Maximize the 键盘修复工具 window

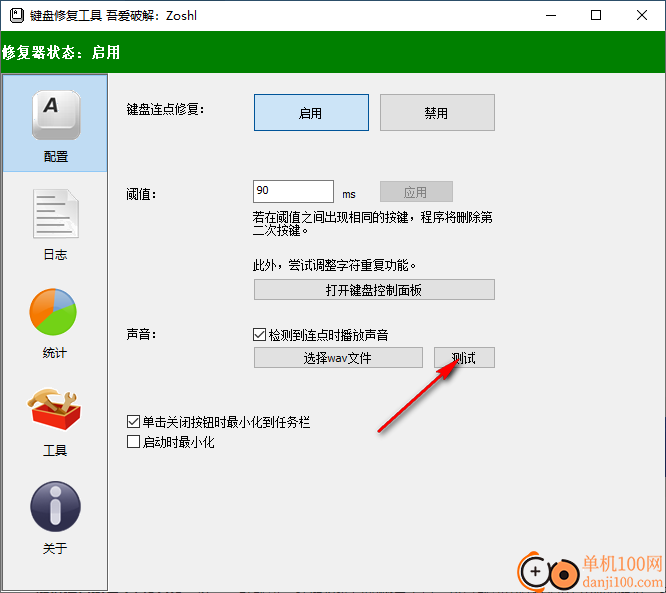596,16
